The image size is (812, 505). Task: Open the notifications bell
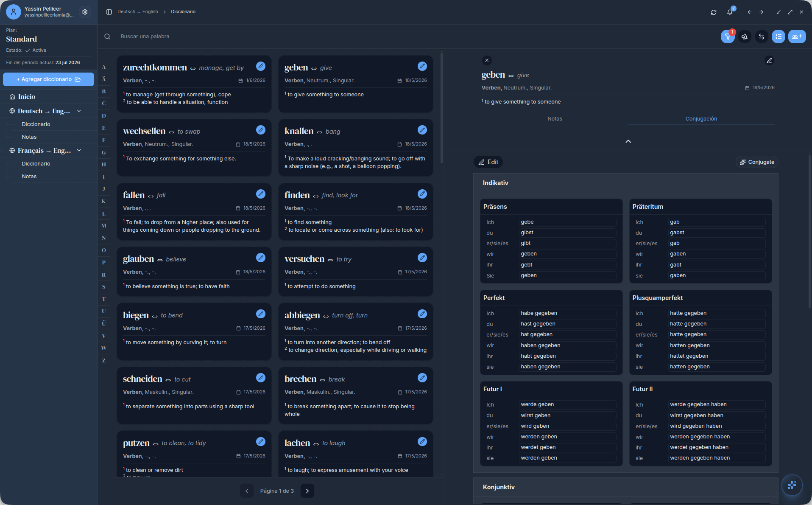point(730,12)
